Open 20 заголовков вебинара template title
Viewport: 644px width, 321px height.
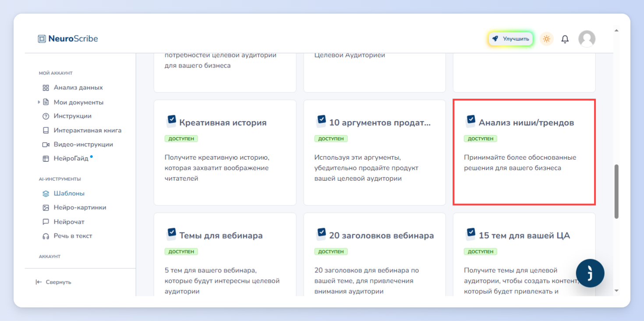point(382,236)
